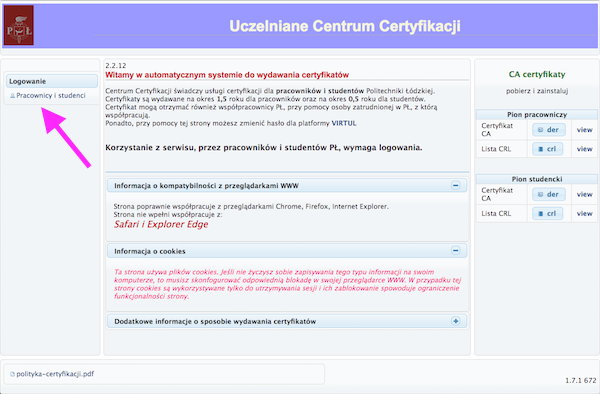View Pion studencki Lista CRL
The image size is (600, 394).
click(x=584, y=213)
